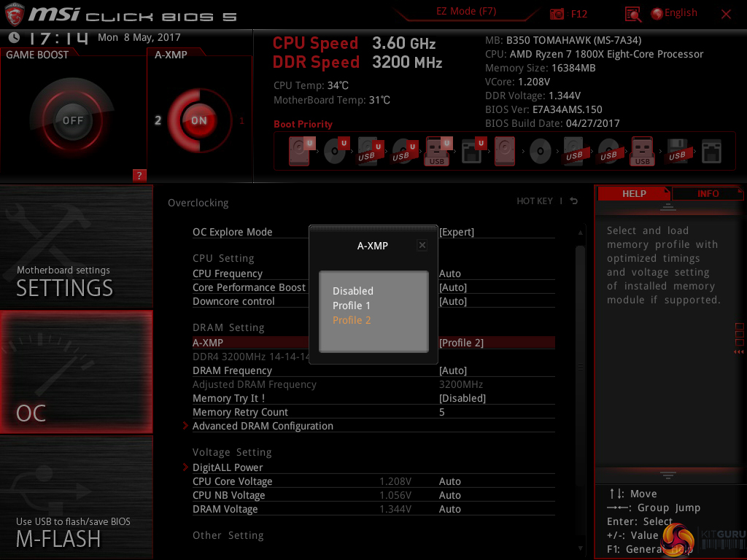This screenshot has width=747, height=560.
Task: Select the legacy hard disk boot device
Action: click(505, 151)
